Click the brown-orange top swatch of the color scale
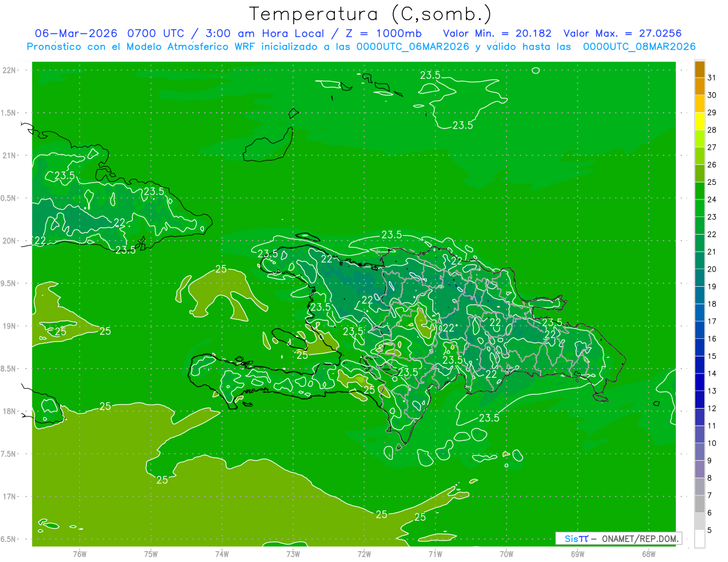Image resolution: width=728 pixels, height=562 pixels. point(699,69)
